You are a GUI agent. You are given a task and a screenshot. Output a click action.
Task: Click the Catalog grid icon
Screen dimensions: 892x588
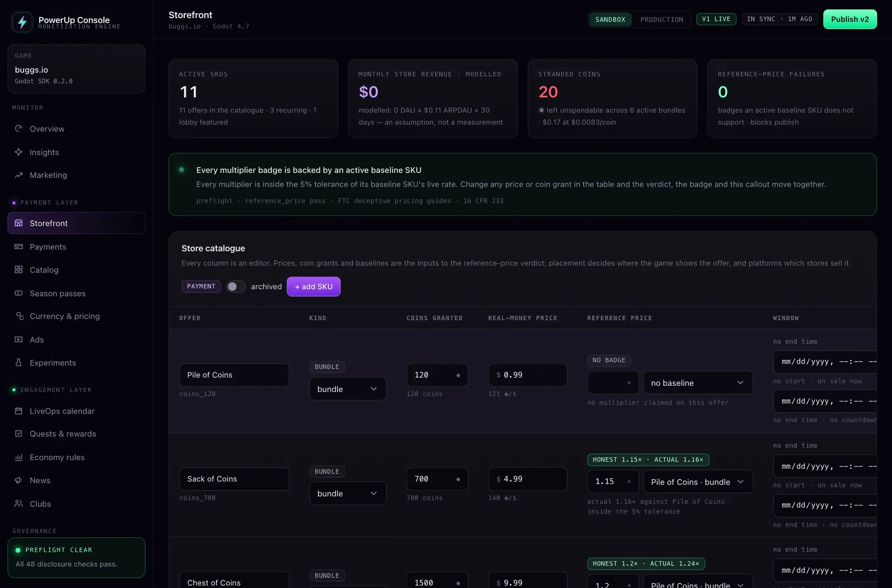pos(19,270)
